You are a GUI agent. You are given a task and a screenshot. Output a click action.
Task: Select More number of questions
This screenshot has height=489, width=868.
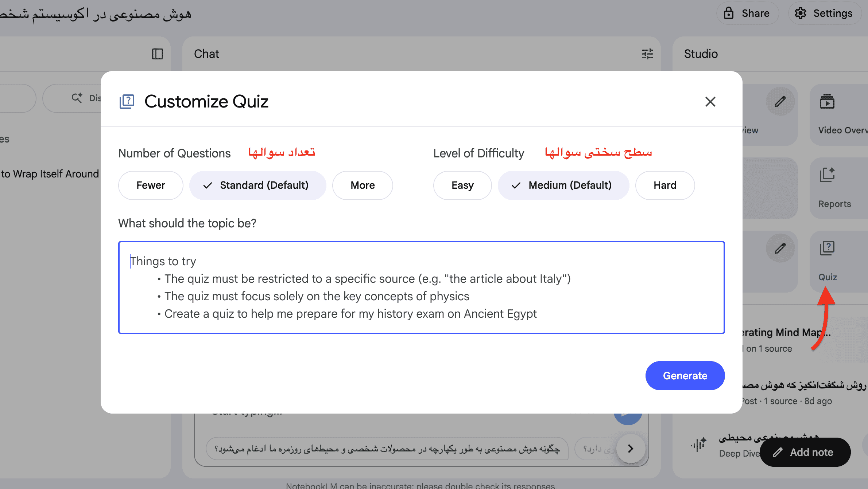click(363, 185)
